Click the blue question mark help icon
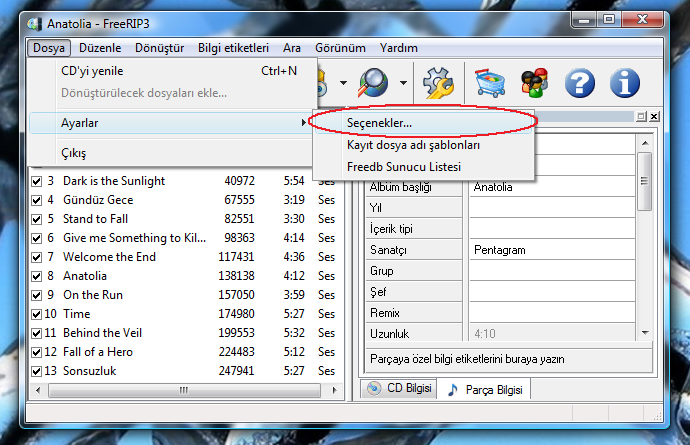 580,83
